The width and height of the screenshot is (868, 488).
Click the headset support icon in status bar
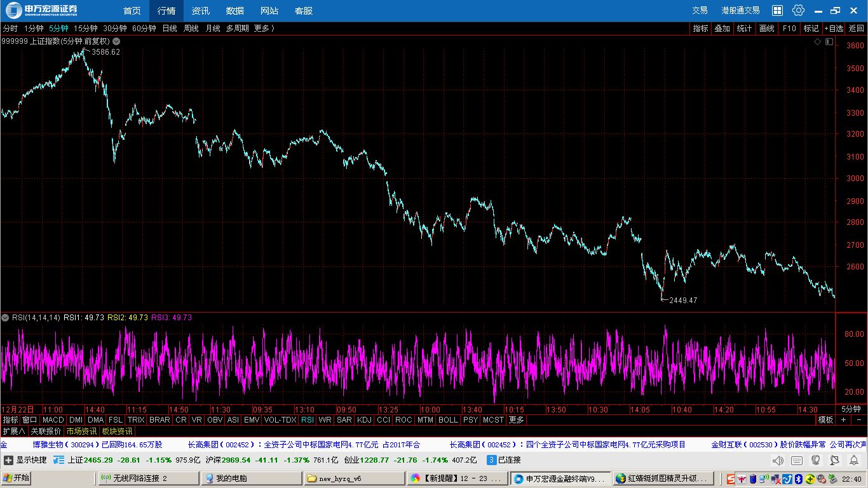816,461
